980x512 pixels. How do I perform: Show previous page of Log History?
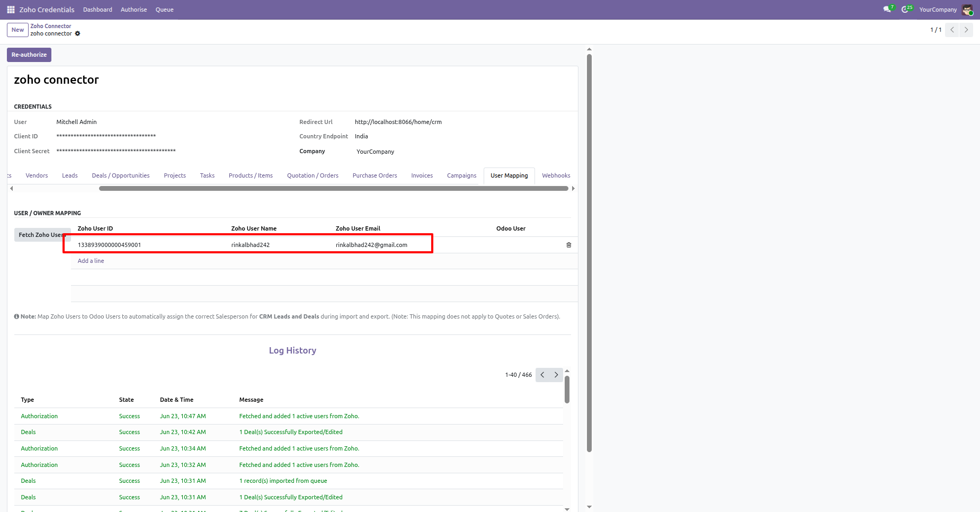click(x=542, y=375)
